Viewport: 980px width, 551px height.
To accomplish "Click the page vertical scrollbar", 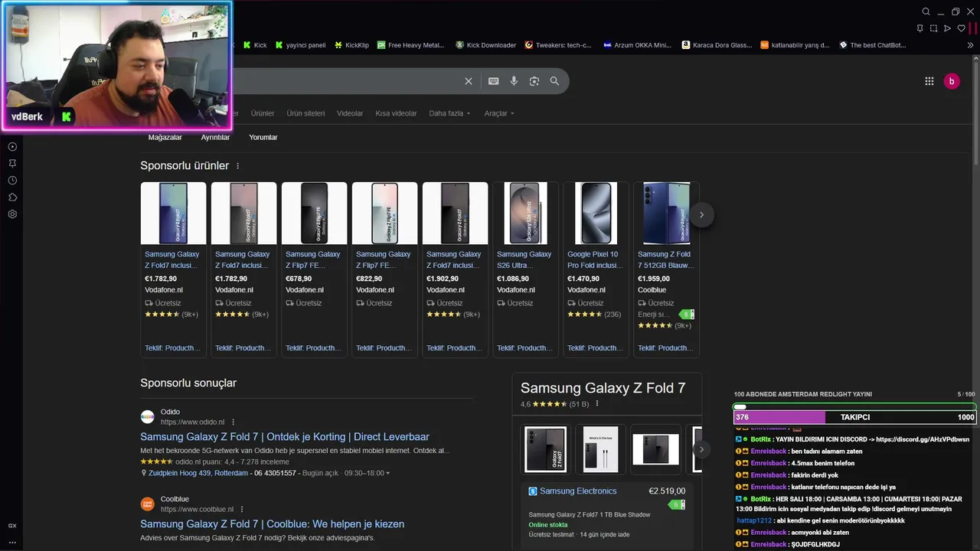I will click(x=976, y=115).
